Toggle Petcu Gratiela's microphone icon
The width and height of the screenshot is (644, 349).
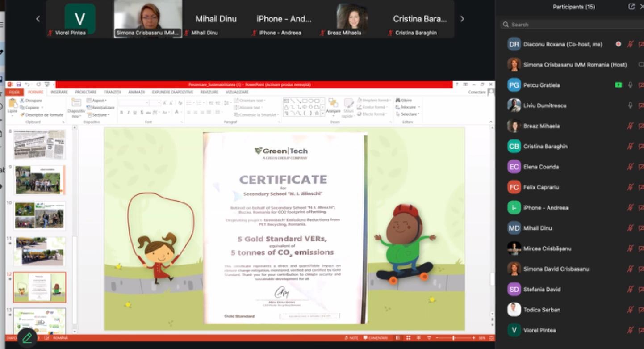(630, 85)
